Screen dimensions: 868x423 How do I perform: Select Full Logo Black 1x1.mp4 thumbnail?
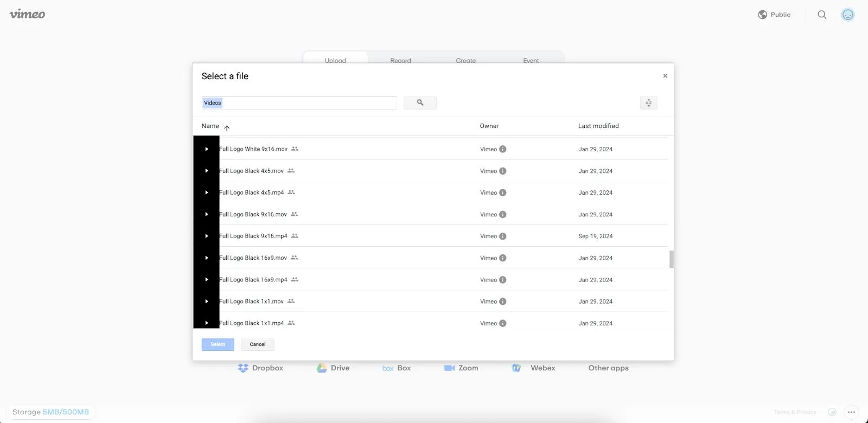[206, 321]
